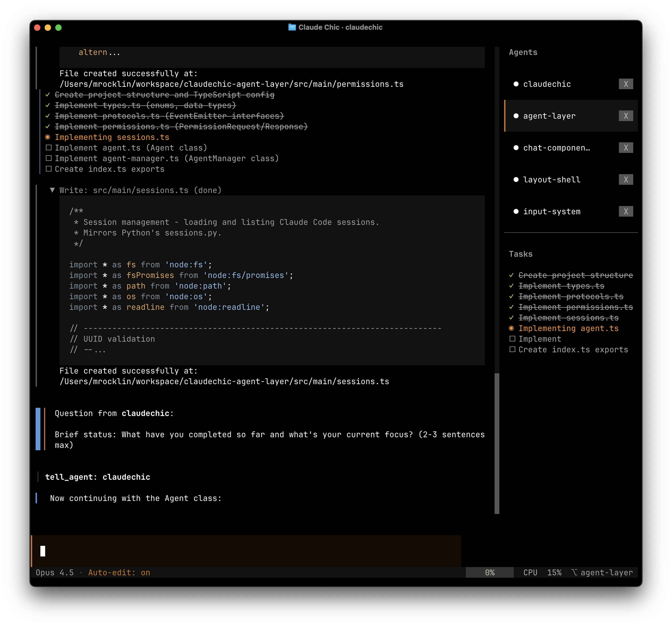Expand the tell_agent: claudechic block

click(x=97, y=477)
